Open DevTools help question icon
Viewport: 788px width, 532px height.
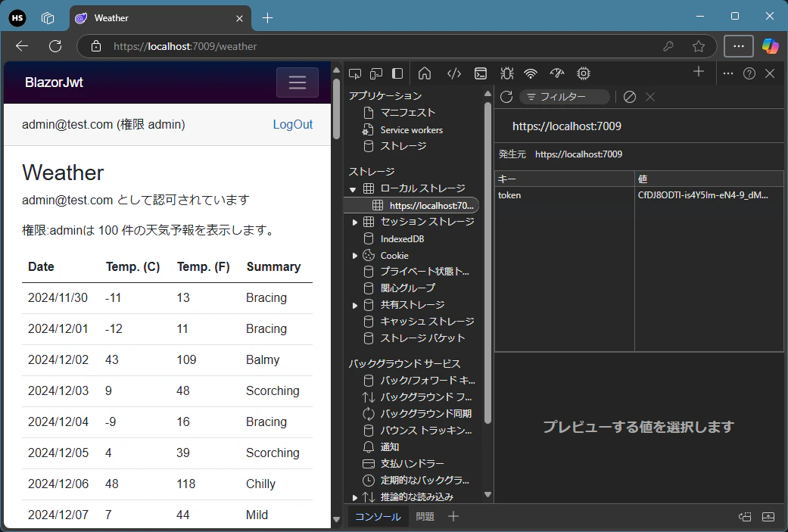tap(749, 74)
